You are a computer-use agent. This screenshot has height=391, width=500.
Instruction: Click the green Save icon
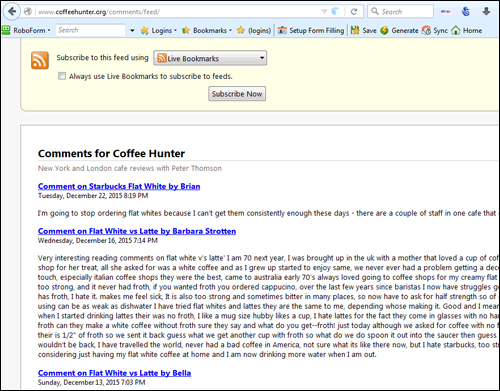(355, 30)
